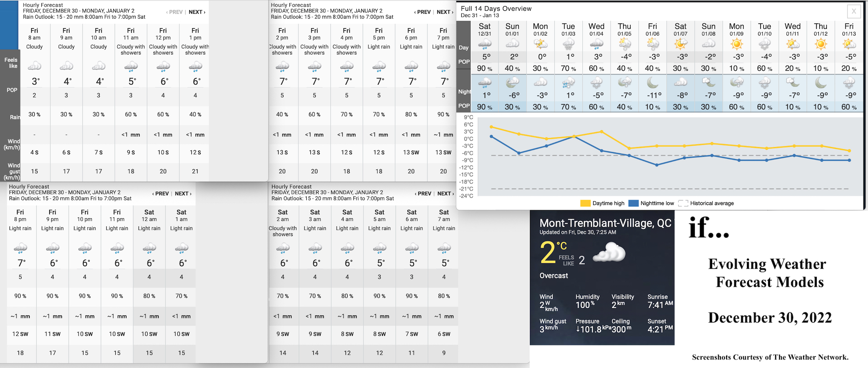Click Sat 12/31 daytime weather icon
This screenshot has width=868, height=368.
(485, 44)
